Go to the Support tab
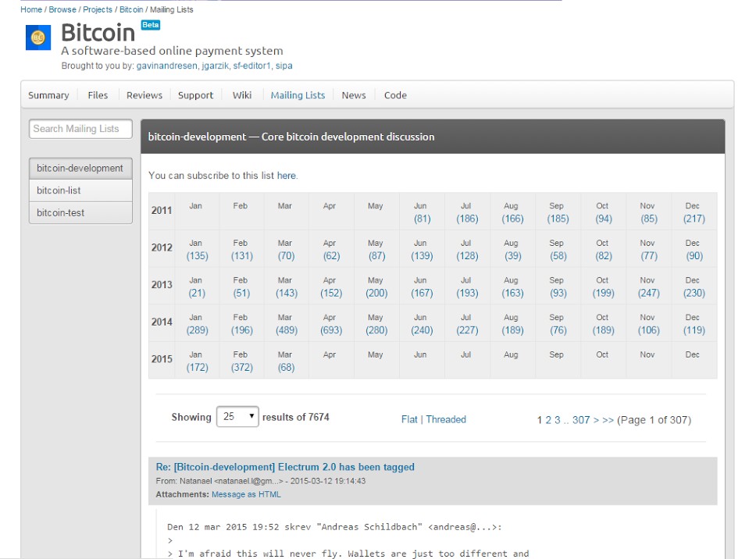Image resolution: width=756 pixels, height=559 pixels. click(195, 95)
